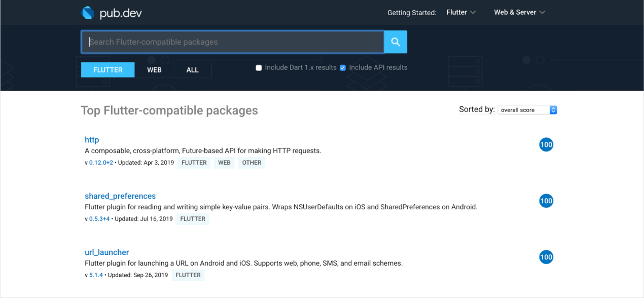Select the FLUTTER filter tab
Screen dimensions: 644x298
pos(108,70)
